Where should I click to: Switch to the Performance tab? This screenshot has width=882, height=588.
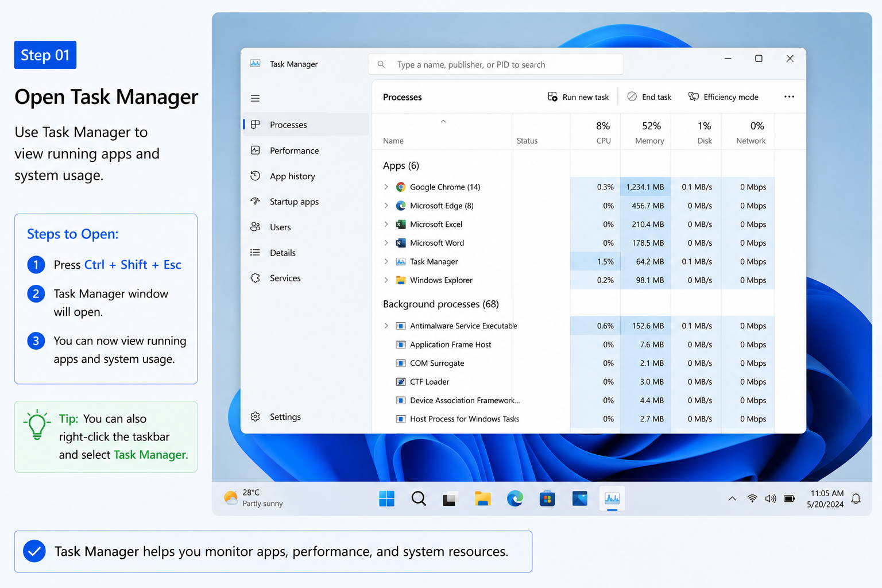click(305, 150)
